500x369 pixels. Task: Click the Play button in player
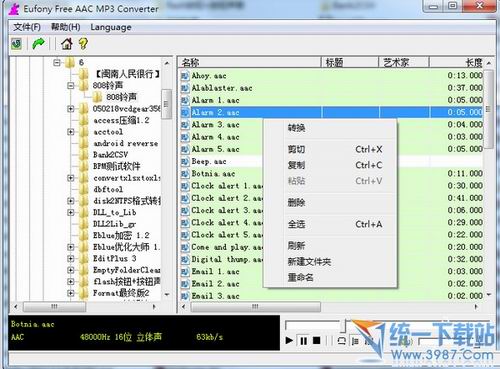289,341
